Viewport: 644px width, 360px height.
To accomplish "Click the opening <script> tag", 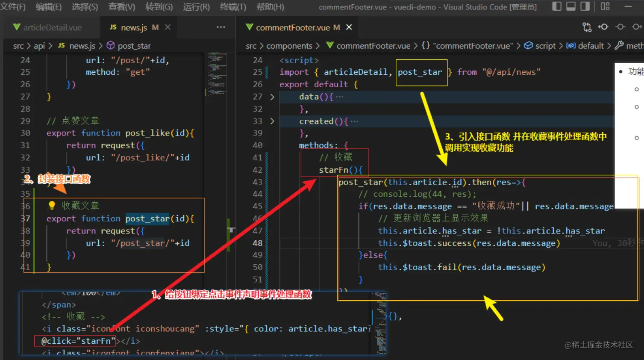I will [299, 60].
